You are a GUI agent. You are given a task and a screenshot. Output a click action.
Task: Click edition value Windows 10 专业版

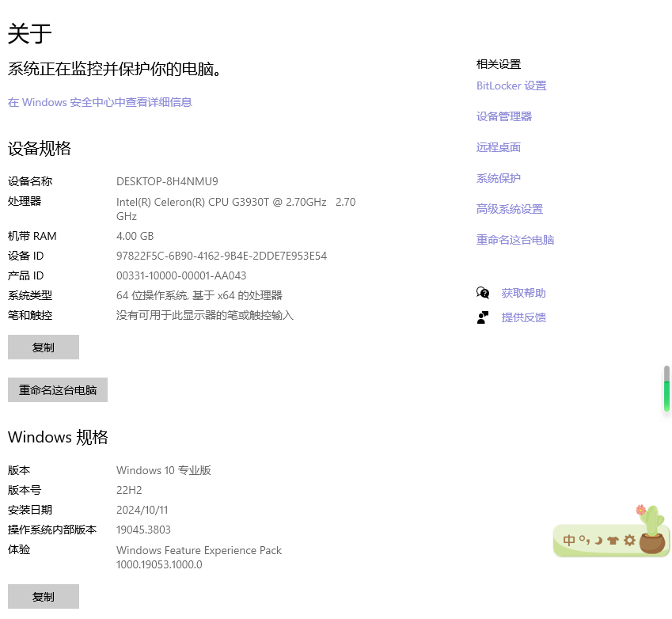[164, 470]
